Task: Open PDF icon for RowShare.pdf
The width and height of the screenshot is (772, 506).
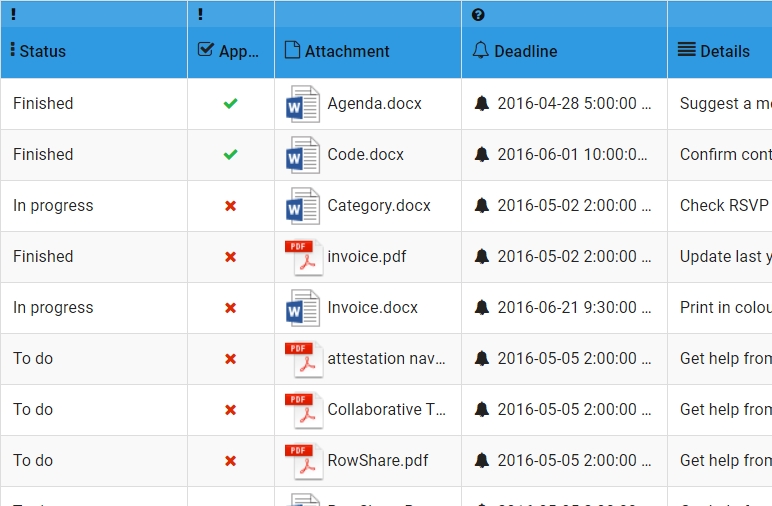Action: [x=304, y=461]
